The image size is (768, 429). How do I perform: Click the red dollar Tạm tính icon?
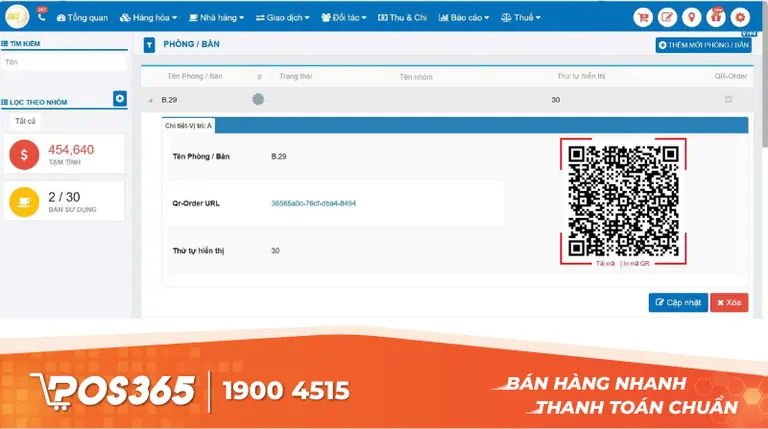pos(24,154)
